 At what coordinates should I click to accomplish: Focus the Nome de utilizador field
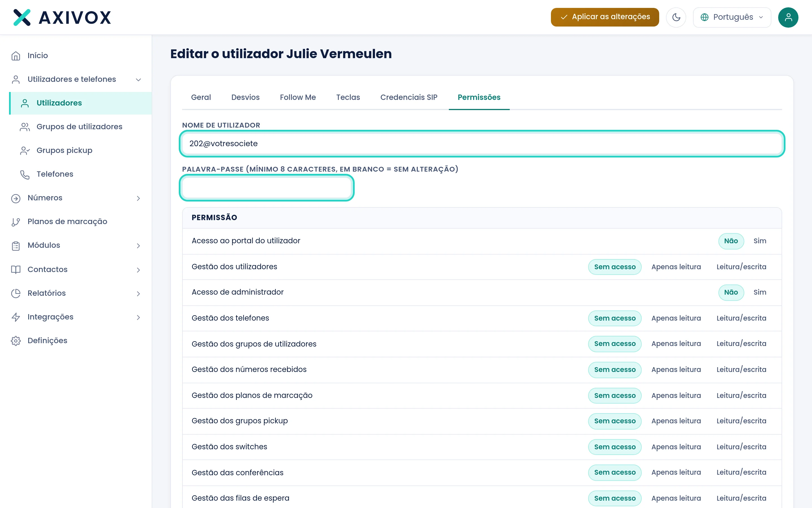click(x=482, y=144)
